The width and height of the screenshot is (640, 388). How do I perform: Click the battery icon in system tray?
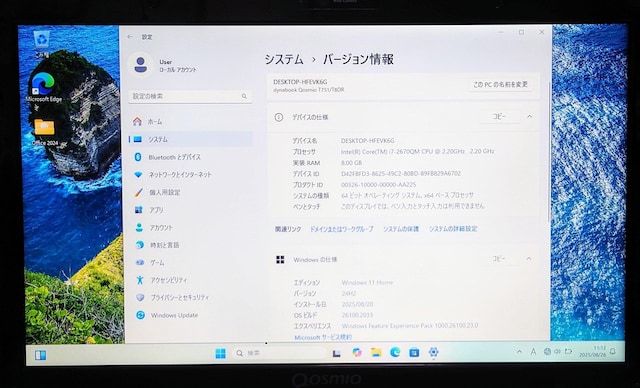pyautogui.click(x=568, y=351)
